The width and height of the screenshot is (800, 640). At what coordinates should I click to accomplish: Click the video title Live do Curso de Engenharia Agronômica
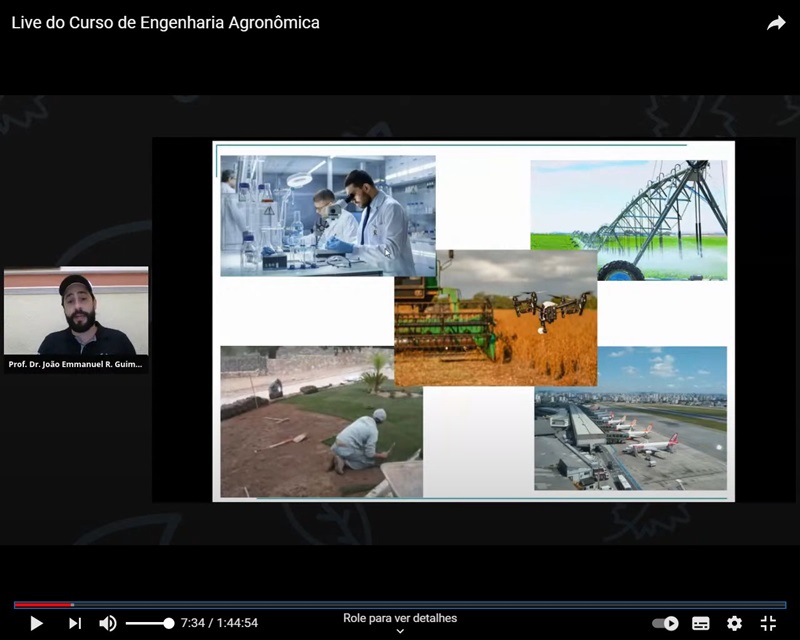[165, 23]
